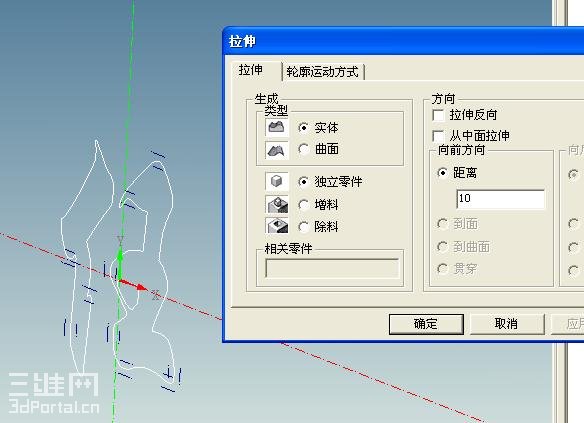Enable the 从中面拉伸 checkbox
This screenshot has width=584, height=423.
[x=438, y=136]
